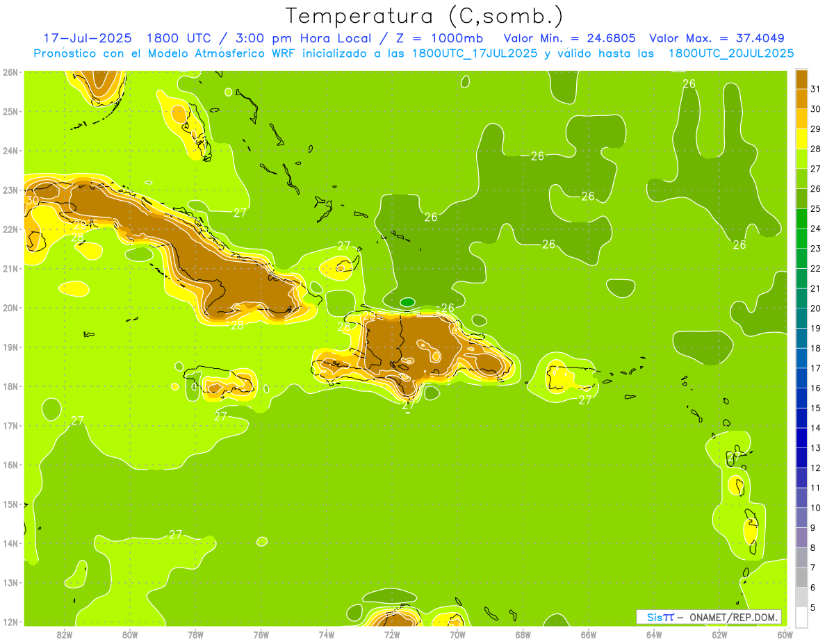Click longitude axis label "74W"
This screenshot has height=644, width=834.
click(327, 634)
